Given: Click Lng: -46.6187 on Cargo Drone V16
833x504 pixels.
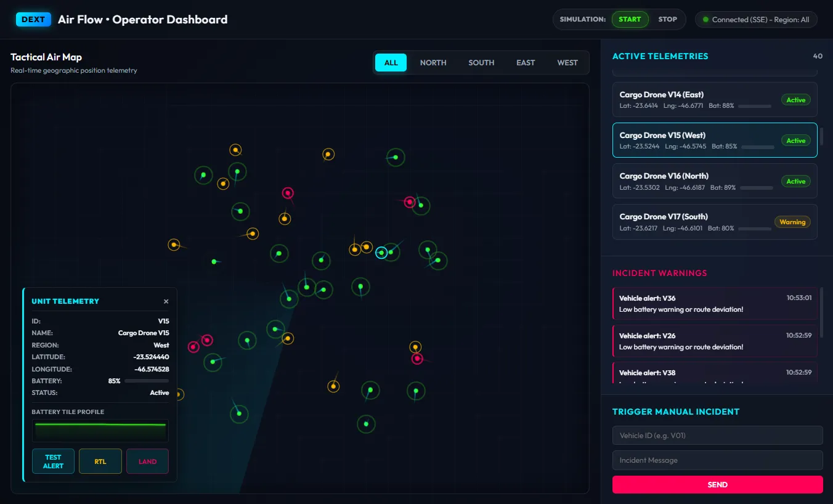Looking at the screenshot, I should [685, 187].
